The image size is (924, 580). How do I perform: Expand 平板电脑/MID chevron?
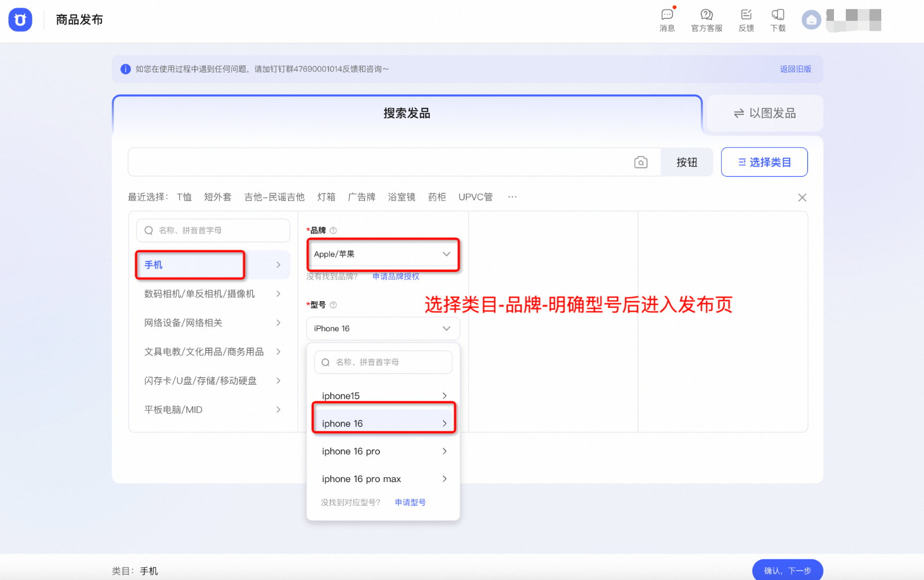tap(278, 410)
